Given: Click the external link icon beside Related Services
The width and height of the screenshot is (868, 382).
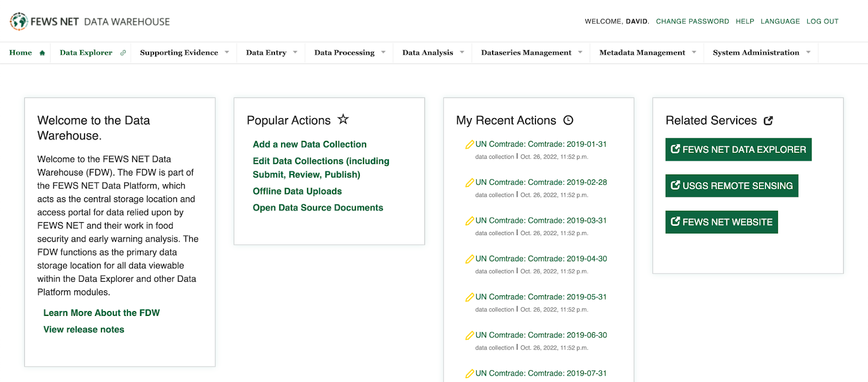Looking at the screenshot, I should click(x=768, y=121).
